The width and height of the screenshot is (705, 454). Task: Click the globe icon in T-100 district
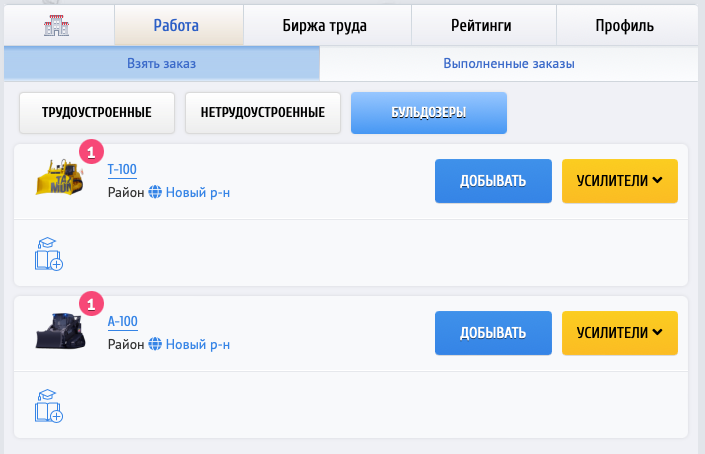point(155,192)
